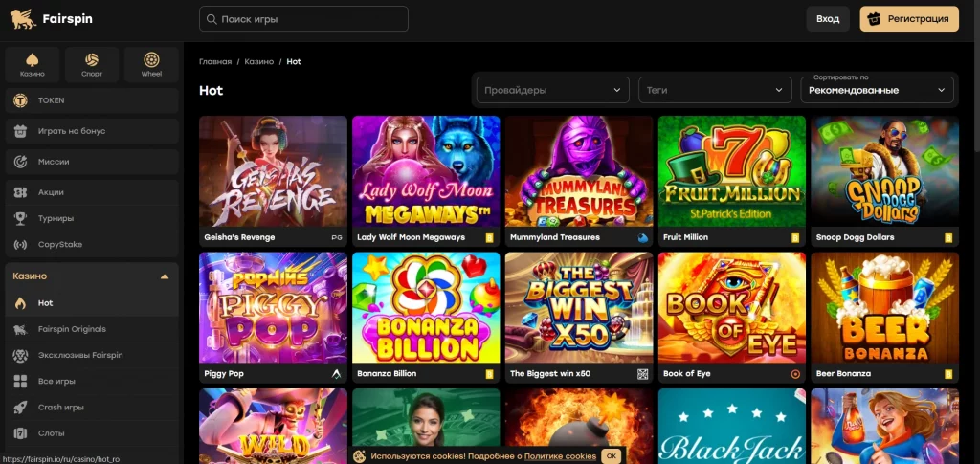The width and height of the screenshot is (980, 464).
Task: Click provider badge on Book of Eye
Action: 795,374
